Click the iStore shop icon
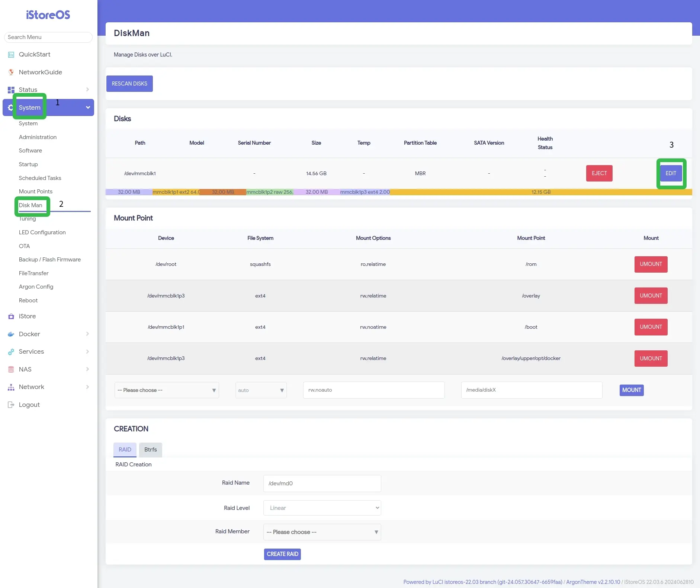The width and height of the screenshot is (700, 588). click(11, 317)
